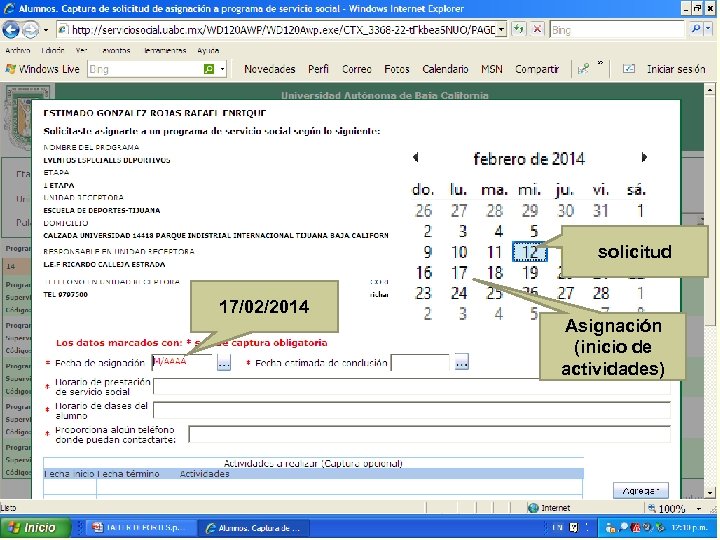The height and width of the screenshot is (540, 720).
Task: Open the Archivo menu
Action: pyautogui.click(x=18, y=51)
